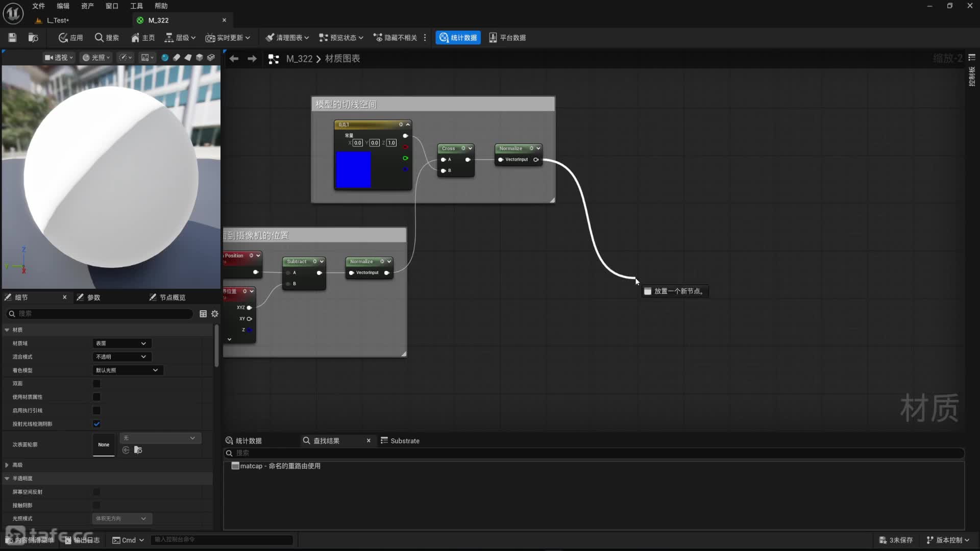
Task: Click the blue color preview swatch
Action: [x=353, y=170]
